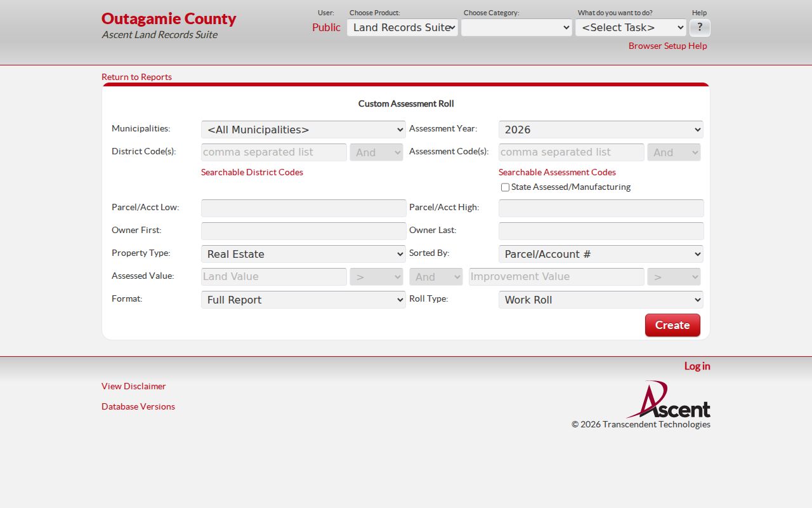Click the Ascent logo in footer
This screenshot has height=508, width=812.
pos(669,399)
